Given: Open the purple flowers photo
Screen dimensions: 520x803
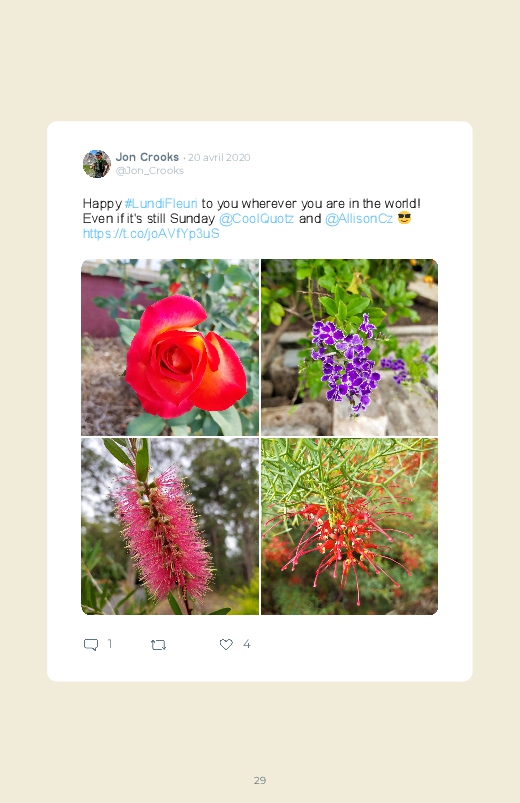Looking at the screenshot, I should click(349, 347).
